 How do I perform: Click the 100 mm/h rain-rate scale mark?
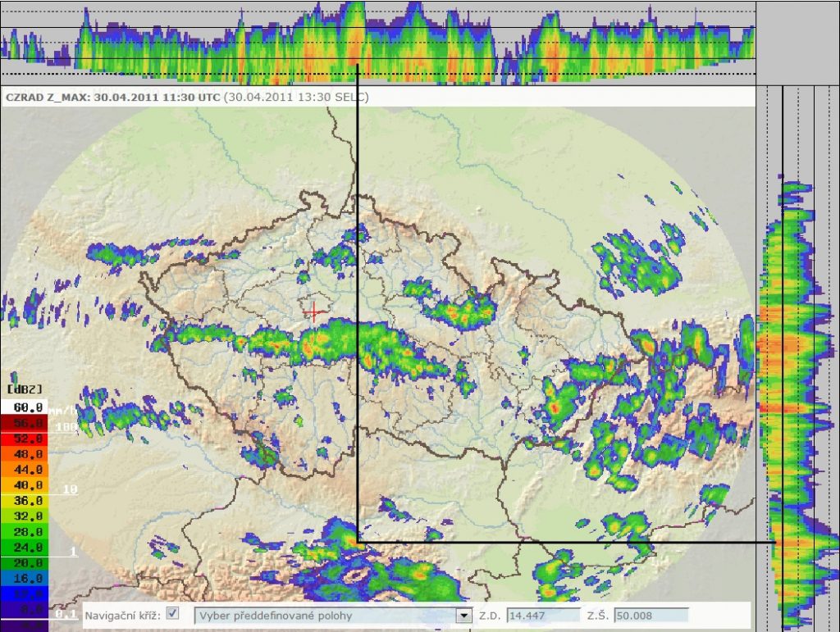[66, 426]
